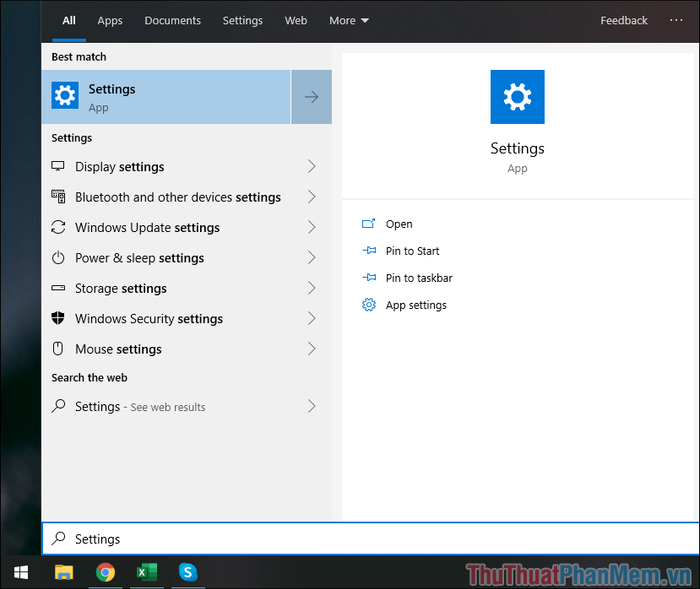This screenshot has height=589, width=700.
Task: Expand Power & sleep settings chevron
Action: [x=312, y=258]
